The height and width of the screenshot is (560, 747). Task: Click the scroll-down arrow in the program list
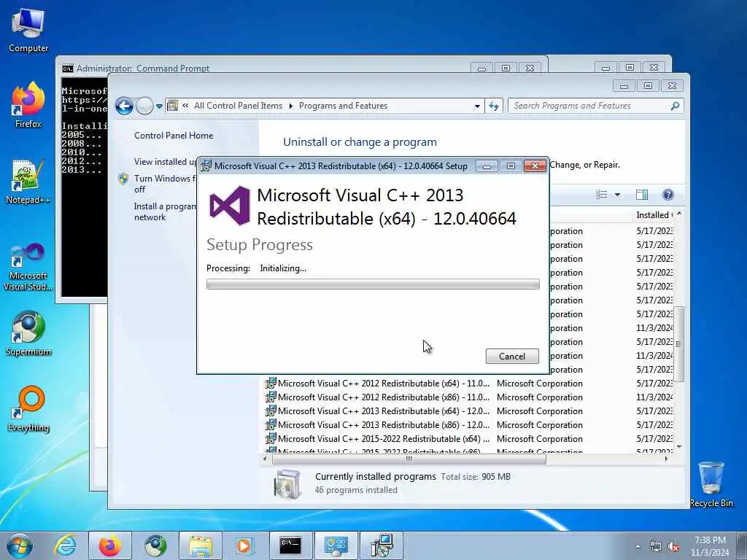coord(679,446)
